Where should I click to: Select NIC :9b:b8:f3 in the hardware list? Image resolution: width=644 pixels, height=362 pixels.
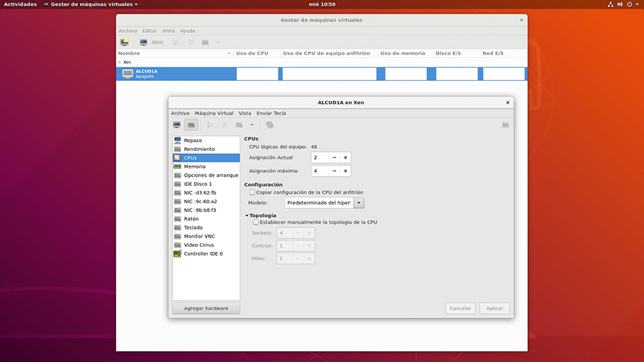tap(206, 210)
